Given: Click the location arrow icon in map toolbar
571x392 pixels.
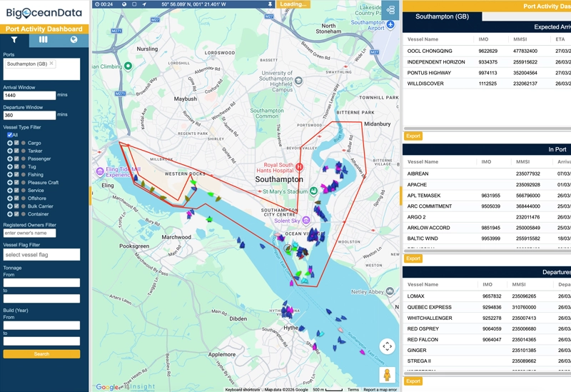Looking at the screenshot, I should (143, 4).
